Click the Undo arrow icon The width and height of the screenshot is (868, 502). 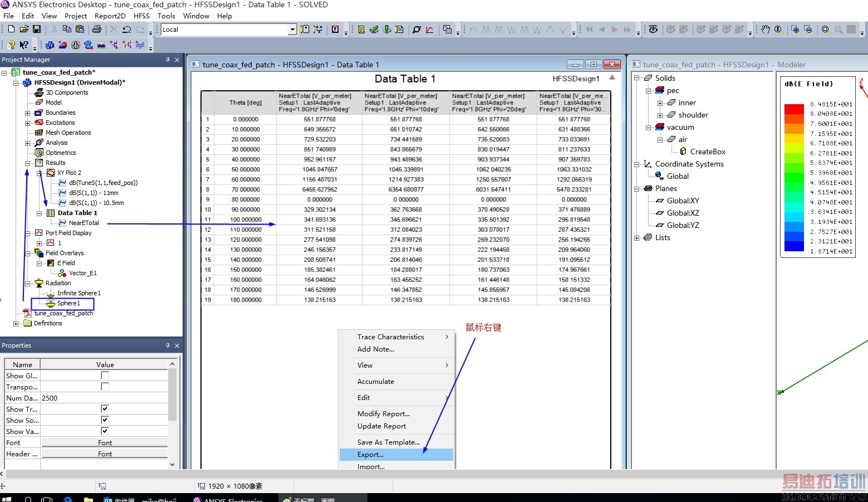click(127, 30)
